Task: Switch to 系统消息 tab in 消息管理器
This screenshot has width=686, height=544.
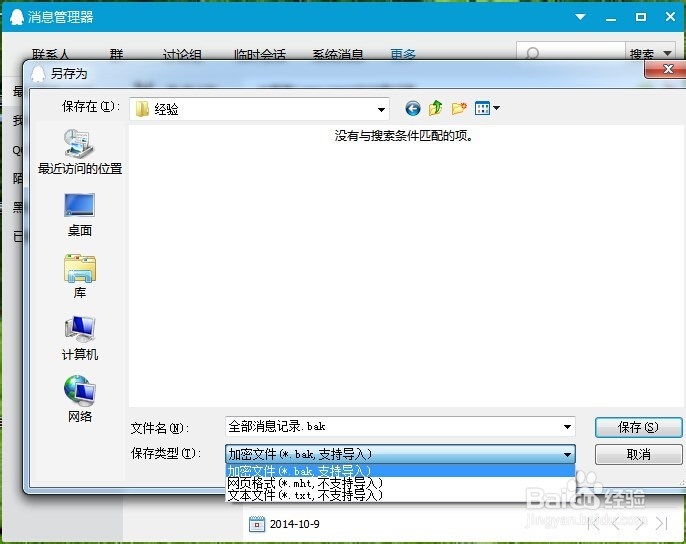Action: [x=338, y=55]
